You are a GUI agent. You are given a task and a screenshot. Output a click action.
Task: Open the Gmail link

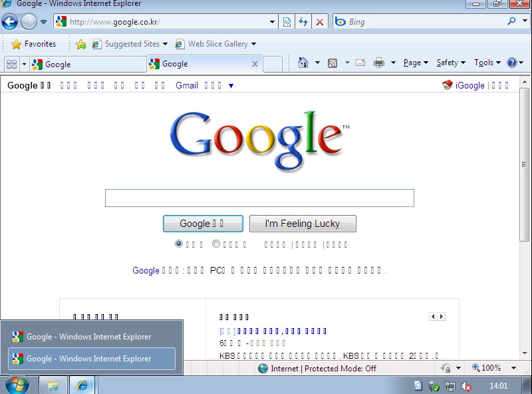[187, 85]
